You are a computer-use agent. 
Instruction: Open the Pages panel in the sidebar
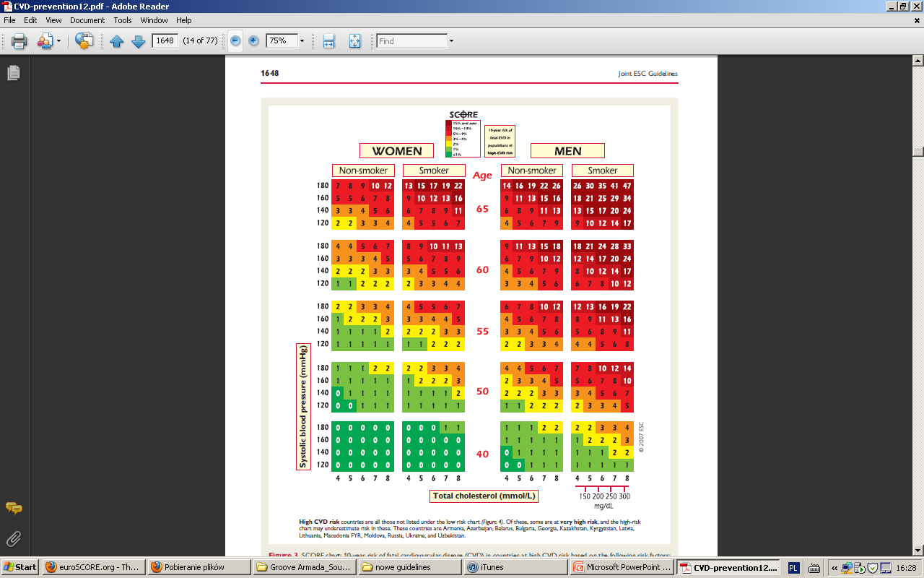pos(13,73)
